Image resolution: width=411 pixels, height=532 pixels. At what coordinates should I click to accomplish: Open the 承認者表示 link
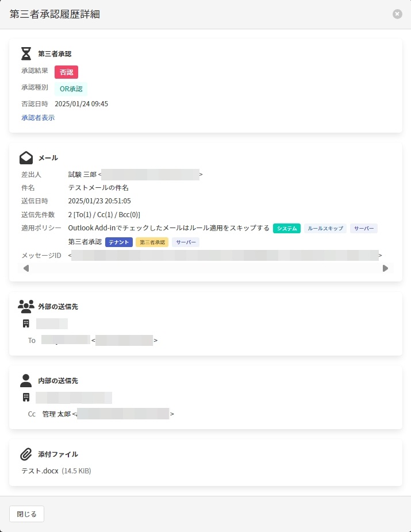38,118
